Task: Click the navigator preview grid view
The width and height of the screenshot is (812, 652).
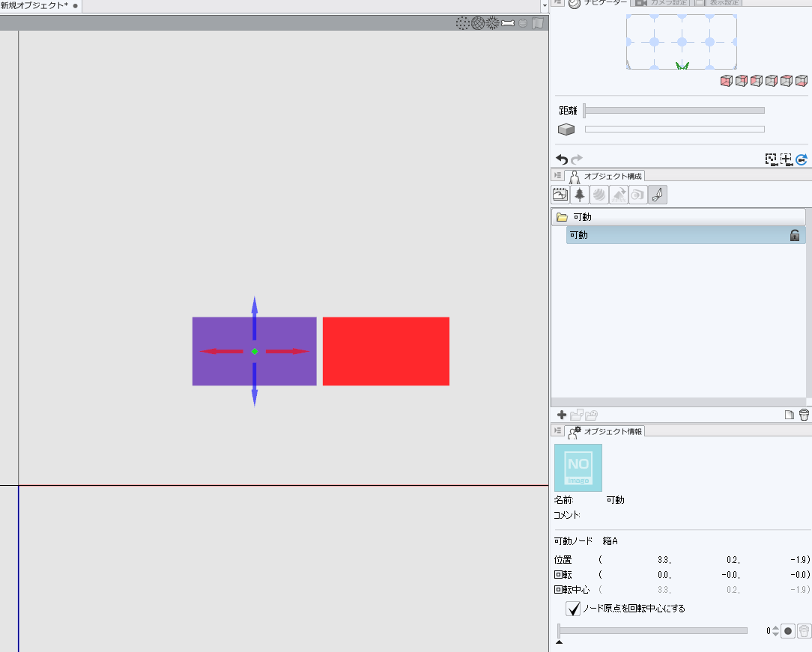Action: (x=682, y=42)
